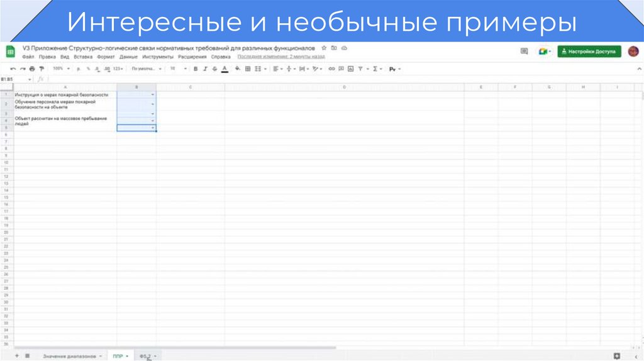This screenshot has width=644, height=361.
Task: Click the add sheet plus button
Action: [x=17, y=356]
